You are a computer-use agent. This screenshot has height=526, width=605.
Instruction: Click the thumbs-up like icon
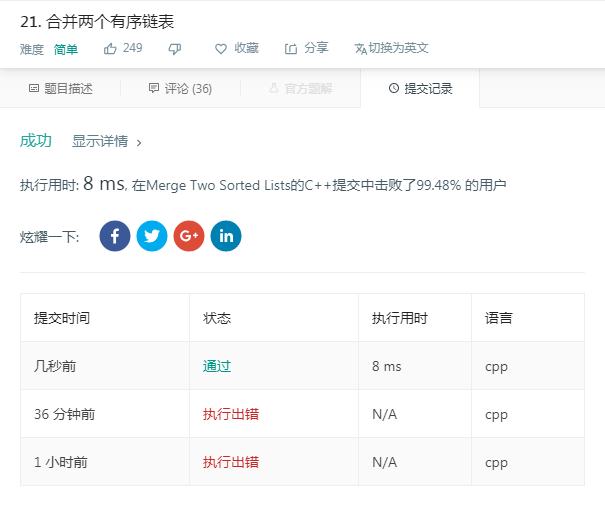(x=110, y=49)
